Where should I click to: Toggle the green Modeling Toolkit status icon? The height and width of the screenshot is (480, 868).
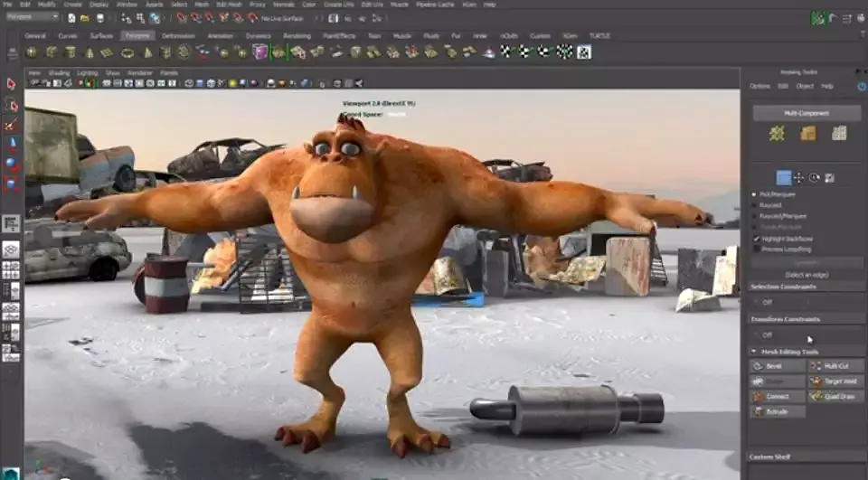coord(818,18)
